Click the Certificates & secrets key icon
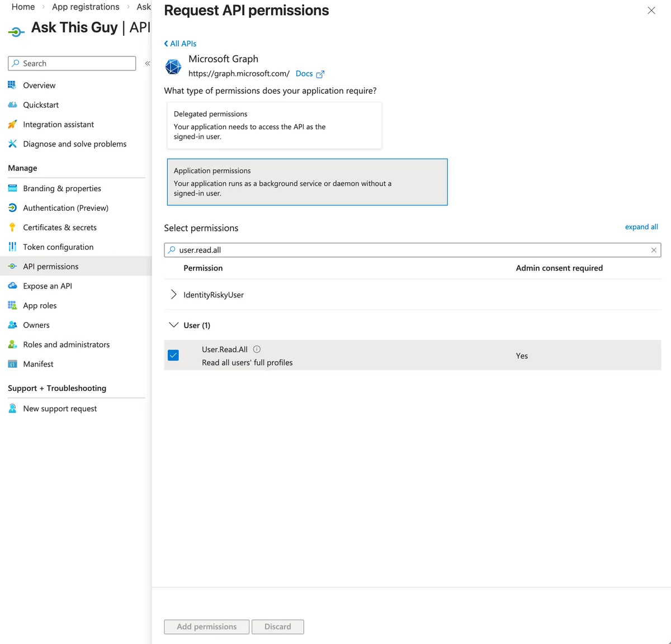This screenshot has width=671, height=644. (12, 227)
